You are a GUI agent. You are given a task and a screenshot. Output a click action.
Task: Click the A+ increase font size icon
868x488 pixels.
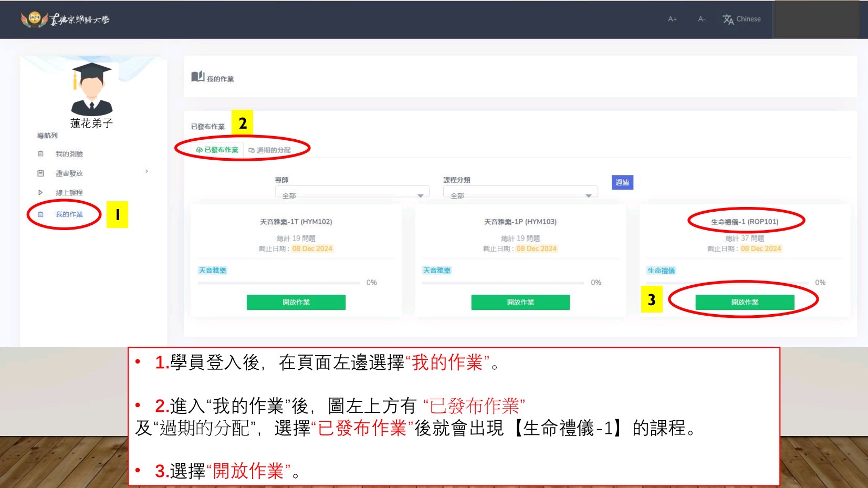point(672,19)
